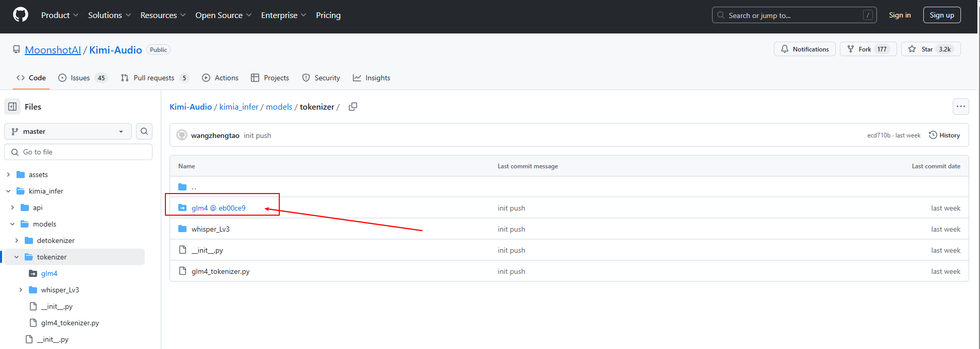Open glm4_tokenizer.py in file table
Image resolution: width=980 pixels, height=349 pixels.
[221, 271]
